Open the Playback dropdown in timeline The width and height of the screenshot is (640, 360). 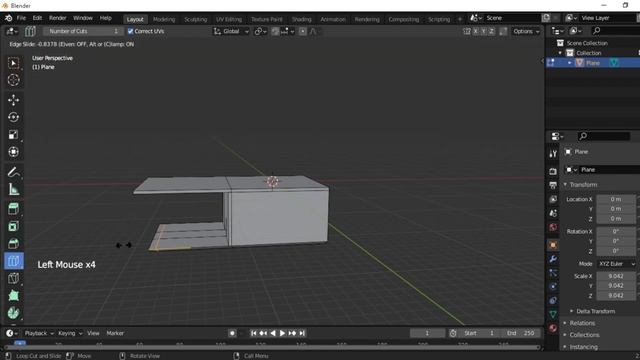(39, 333)
